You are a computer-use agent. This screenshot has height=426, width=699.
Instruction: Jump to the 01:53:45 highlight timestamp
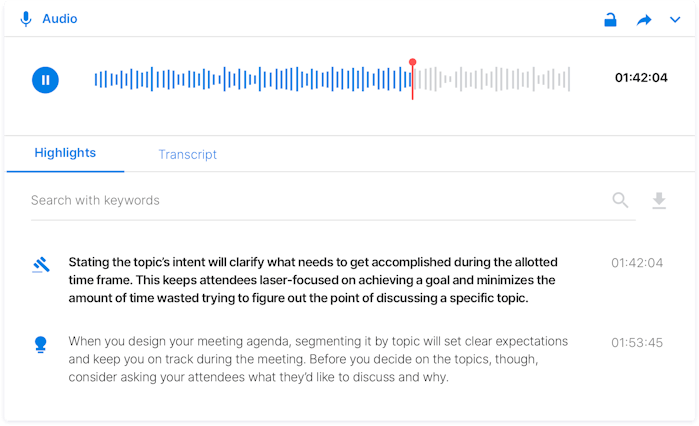coord(637,343)
